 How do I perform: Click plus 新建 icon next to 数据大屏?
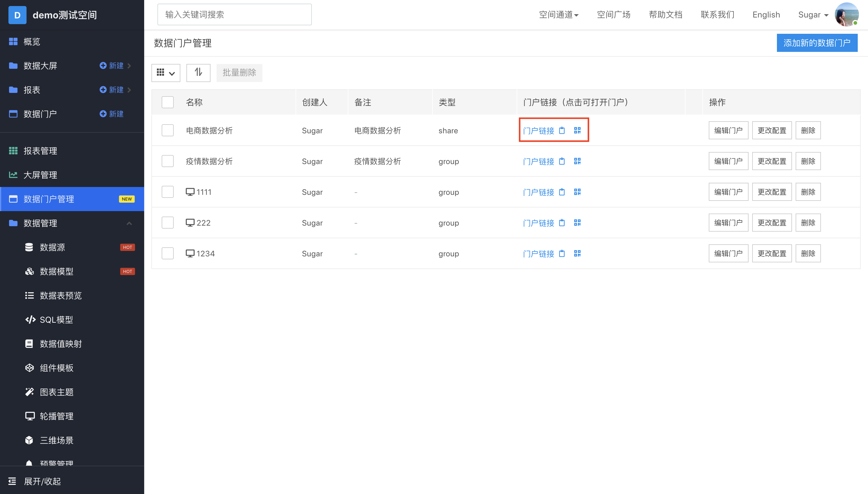coord(103,65)
